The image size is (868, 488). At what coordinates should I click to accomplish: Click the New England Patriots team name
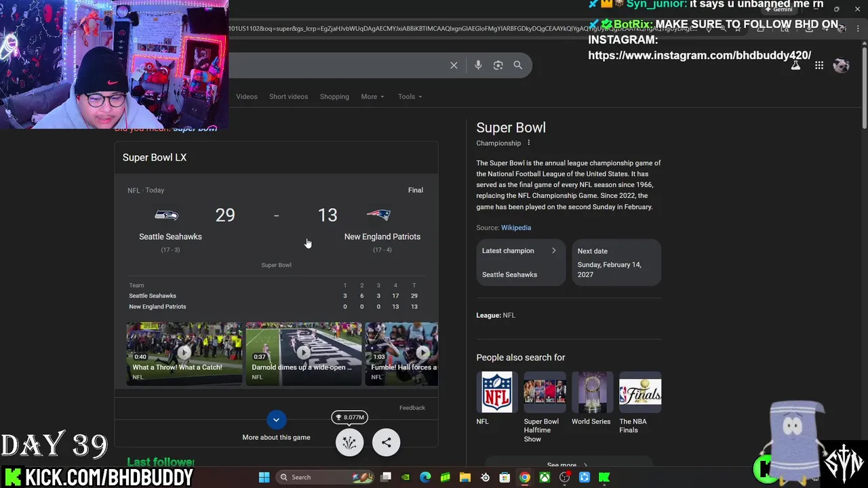point(382,237)
